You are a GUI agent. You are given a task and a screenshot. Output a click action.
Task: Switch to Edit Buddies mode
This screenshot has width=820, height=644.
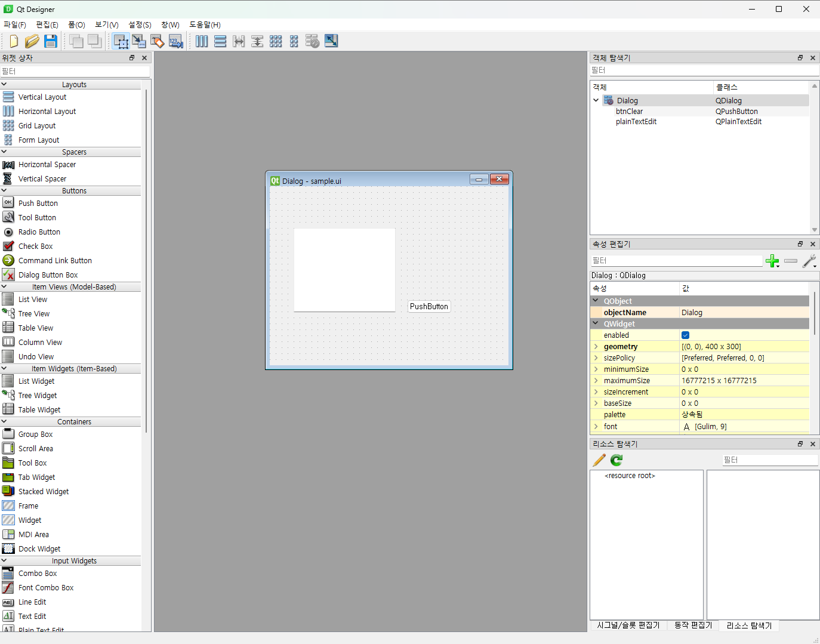click(x=158, y=41)
